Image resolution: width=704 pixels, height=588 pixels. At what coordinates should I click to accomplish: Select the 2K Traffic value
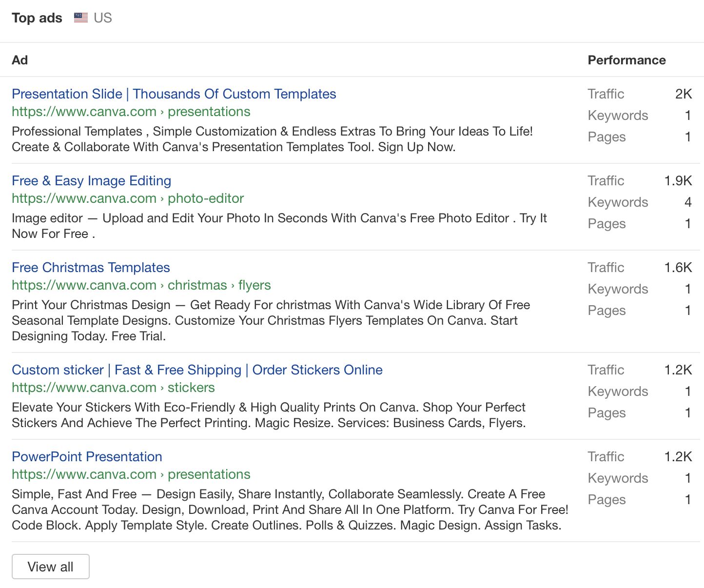pos(682,94)
